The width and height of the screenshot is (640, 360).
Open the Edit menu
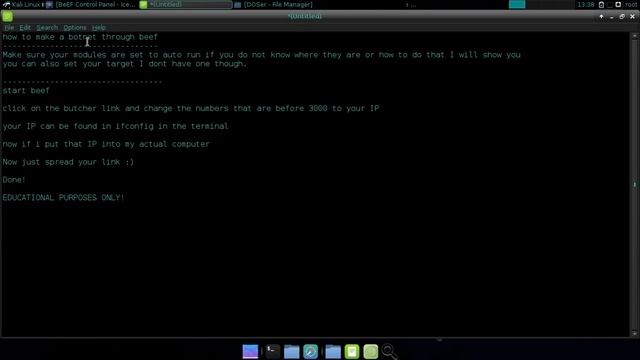tap(25, 28)
